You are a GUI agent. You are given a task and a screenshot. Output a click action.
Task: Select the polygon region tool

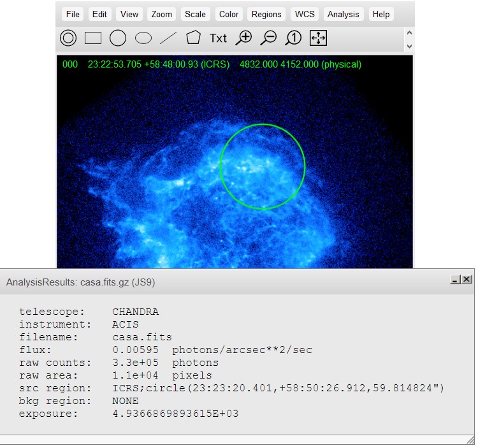pyautogui.click(x=193, y=38)
